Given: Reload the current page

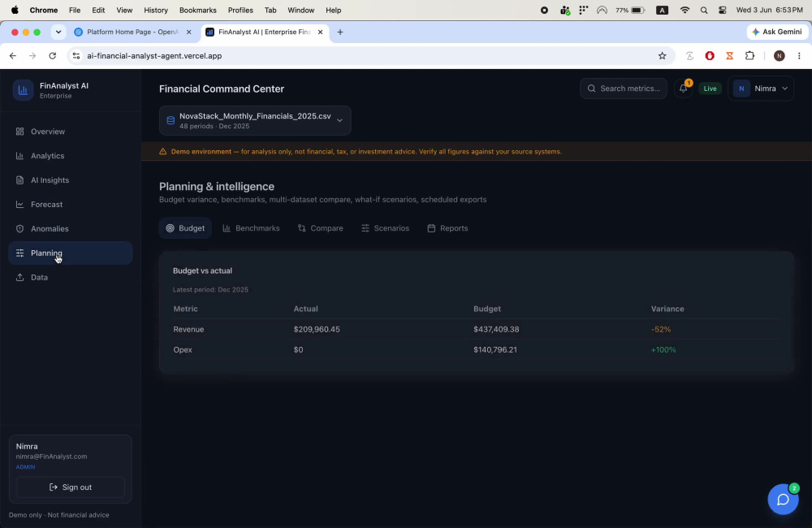Looking at the screenshot, I should [52, 56].
